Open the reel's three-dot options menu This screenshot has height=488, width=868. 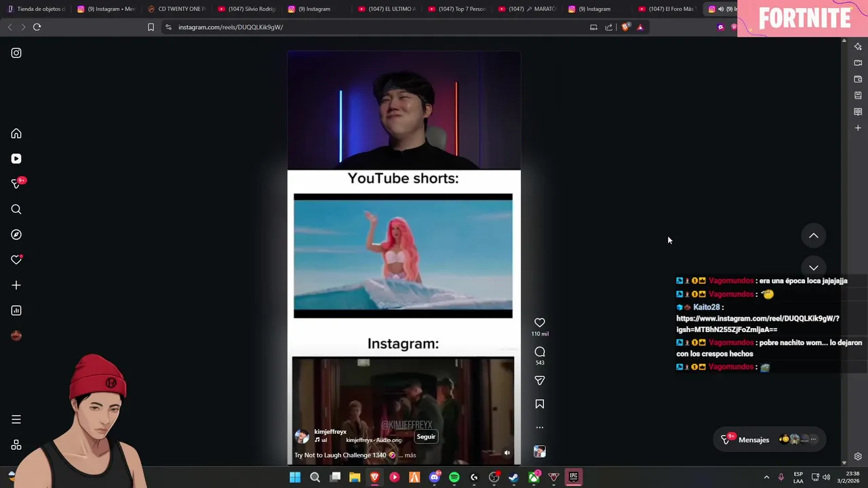coord(540,428)
